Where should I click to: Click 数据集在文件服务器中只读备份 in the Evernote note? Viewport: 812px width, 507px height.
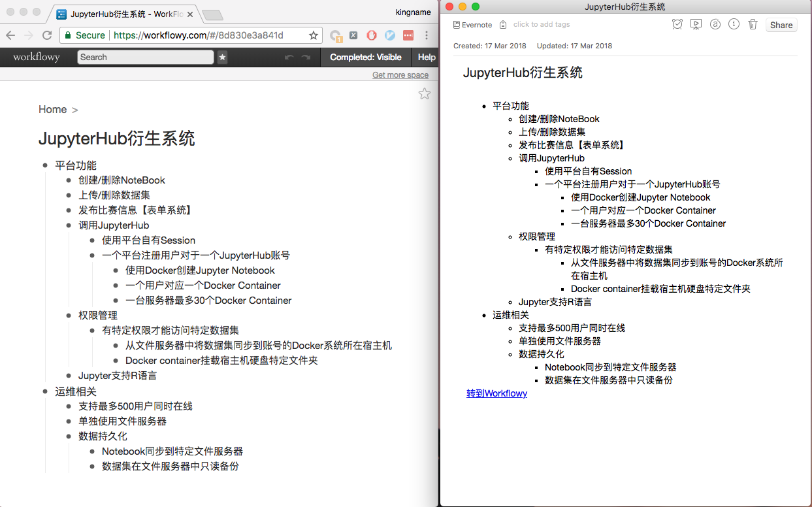pyautogui.click(x=608, y=380)
